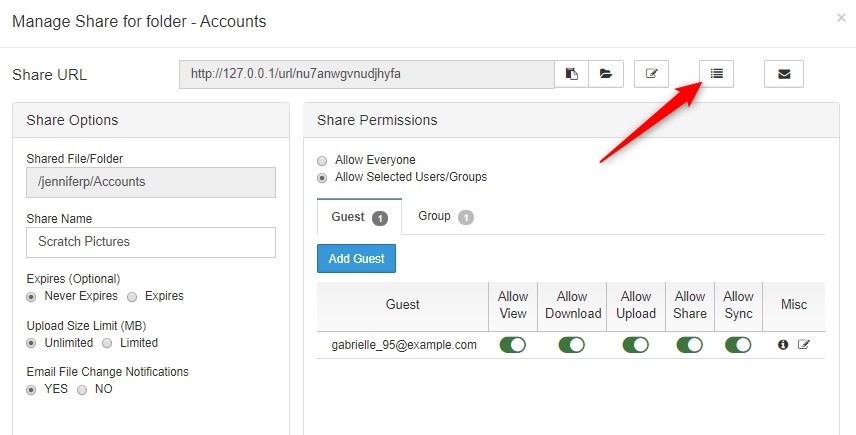
Task: Switch to the Guest tab
Action: [x=359, y=217]
